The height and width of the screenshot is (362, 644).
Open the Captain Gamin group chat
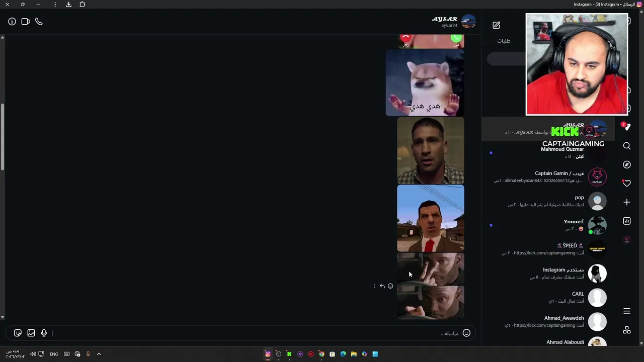click(548, 177)
